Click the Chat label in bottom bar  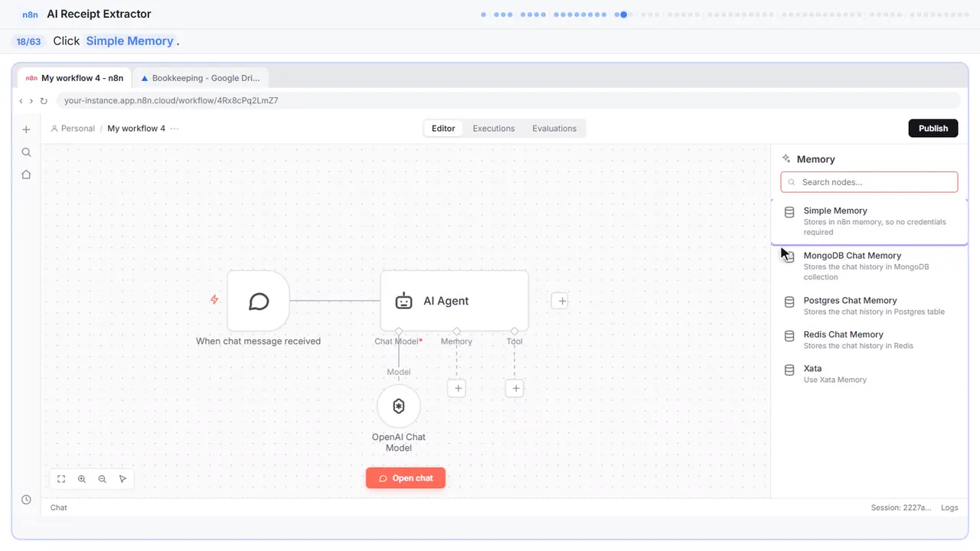pos(59,507)
